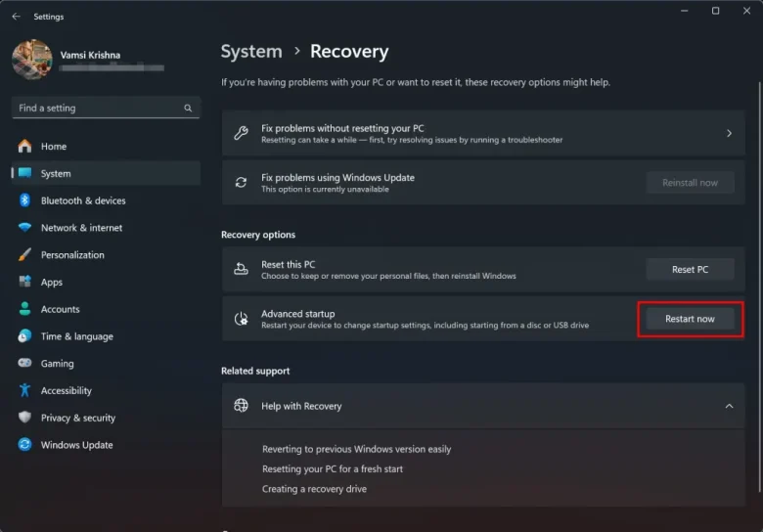Viewport: 763px width, 532px height.
Task: Open Time & language label in sidebar
Action: pyautogui.click(x=77, y=336)
